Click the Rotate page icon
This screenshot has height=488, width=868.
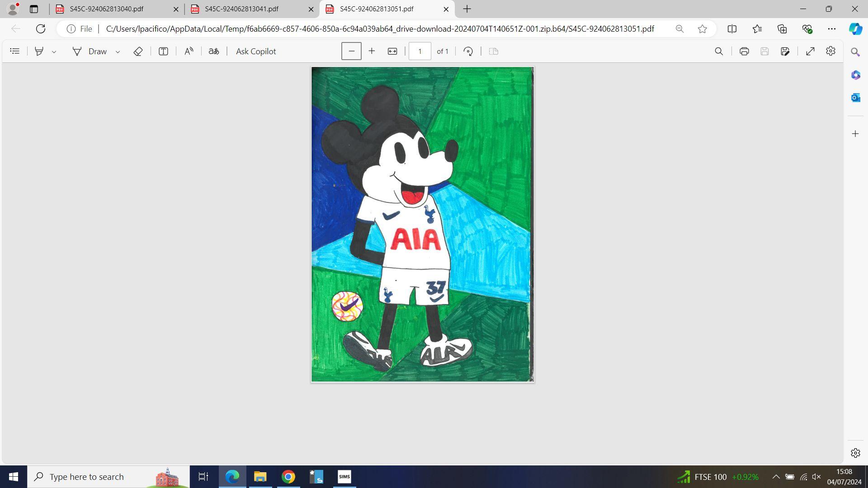coord(468,52)
